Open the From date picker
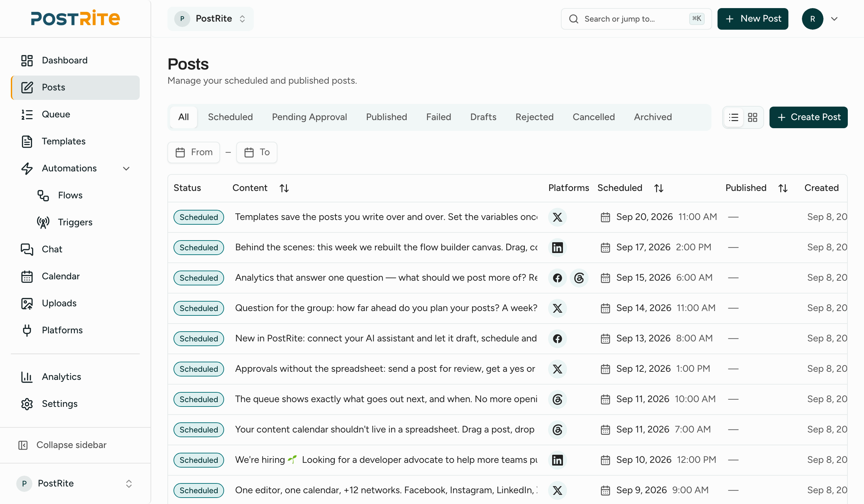Image resolution: width=864 pixels, height=504 pixels. [194, 152]
